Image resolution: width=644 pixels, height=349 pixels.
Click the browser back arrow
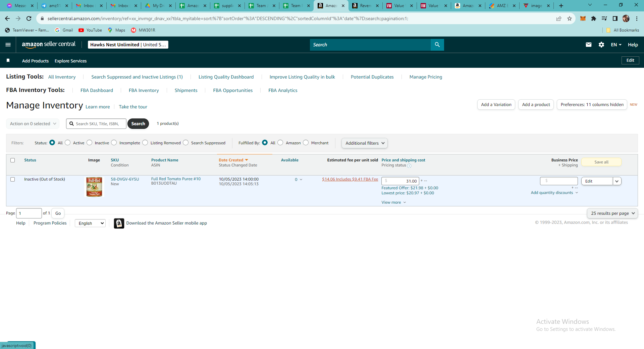point(7,18)
